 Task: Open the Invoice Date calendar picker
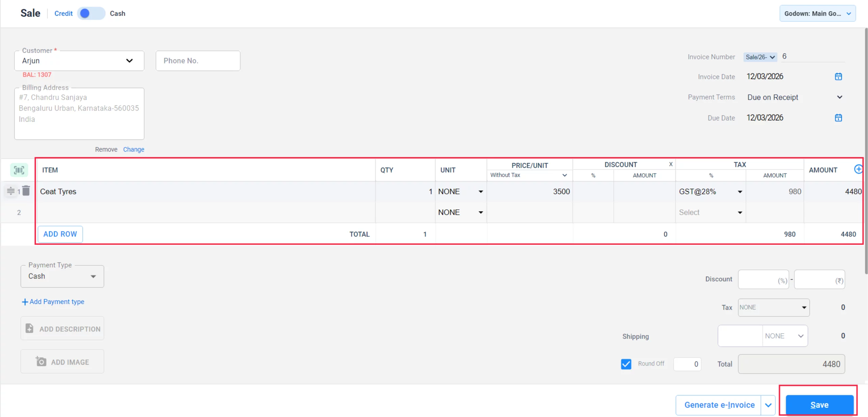coord(838,77)
